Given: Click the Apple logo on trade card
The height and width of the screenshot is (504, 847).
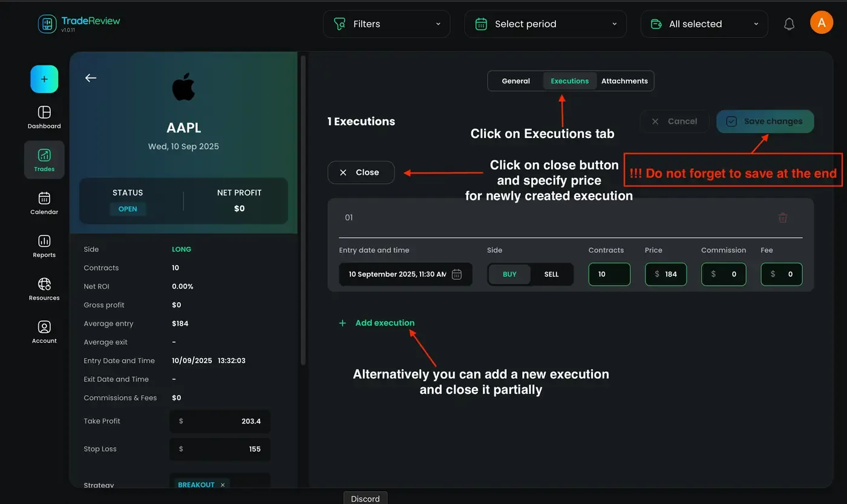Looking at the screenshot, I should coord(184,87).
